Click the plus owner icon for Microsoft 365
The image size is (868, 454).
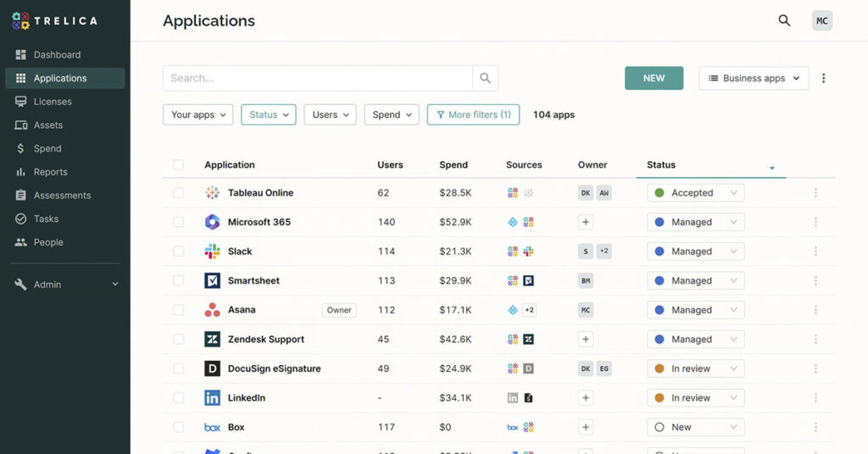click(586, 222)
